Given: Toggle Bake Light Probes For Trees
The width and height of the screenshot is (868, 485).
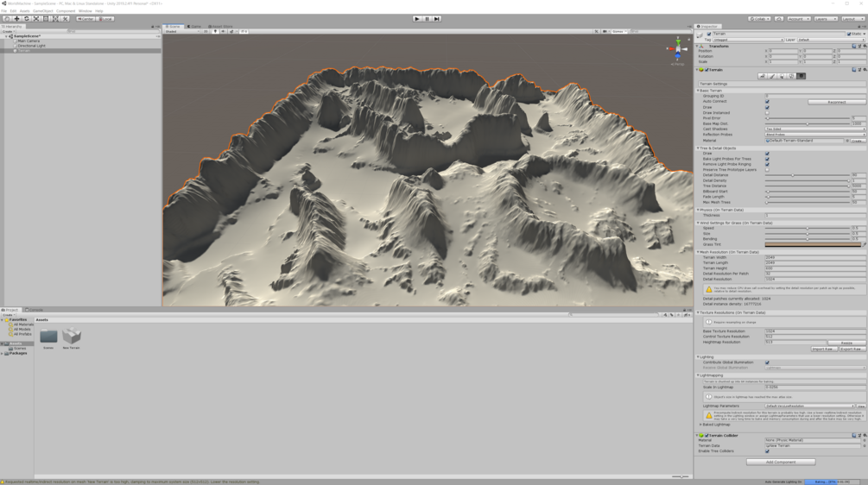Looking at the screenshot, I should coord(767,159).
